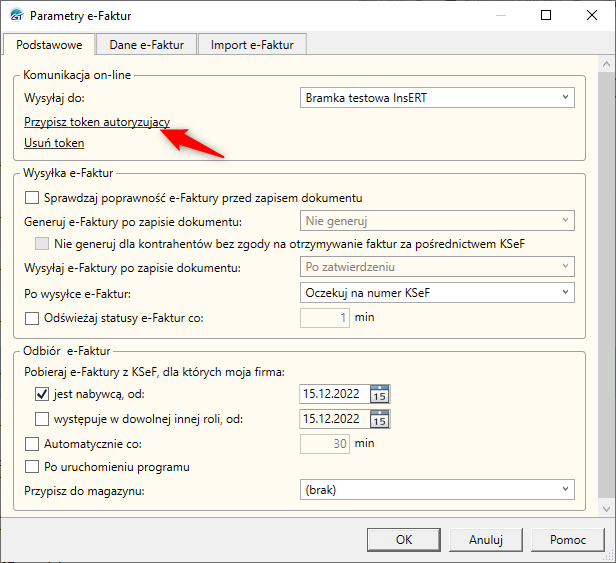Viewport: 616px width, 563px height.
Task: Uncheck 'jest nabywcą, od' checkbox
Action: pyautogui.click(x=42, y=395)
